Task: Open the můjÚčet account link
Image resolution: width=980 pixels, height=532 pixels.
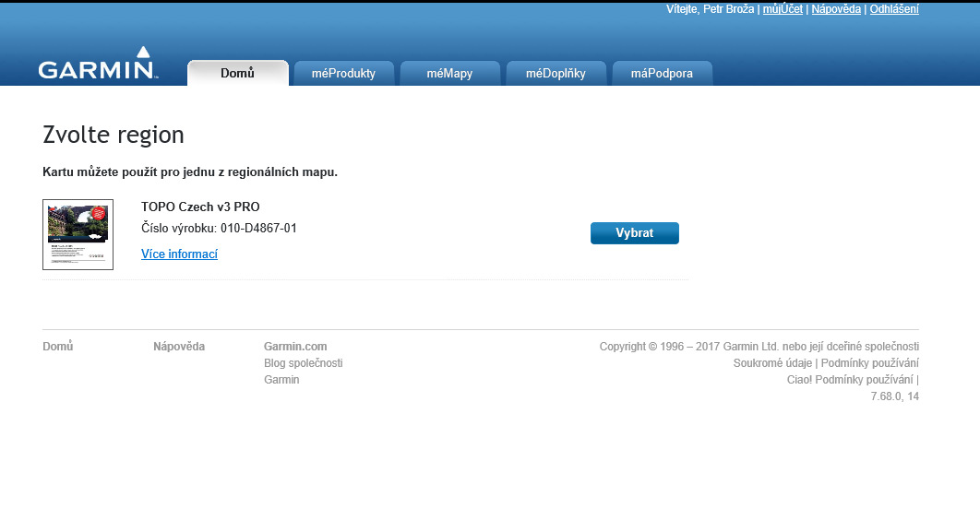Action: pos(783,9)
